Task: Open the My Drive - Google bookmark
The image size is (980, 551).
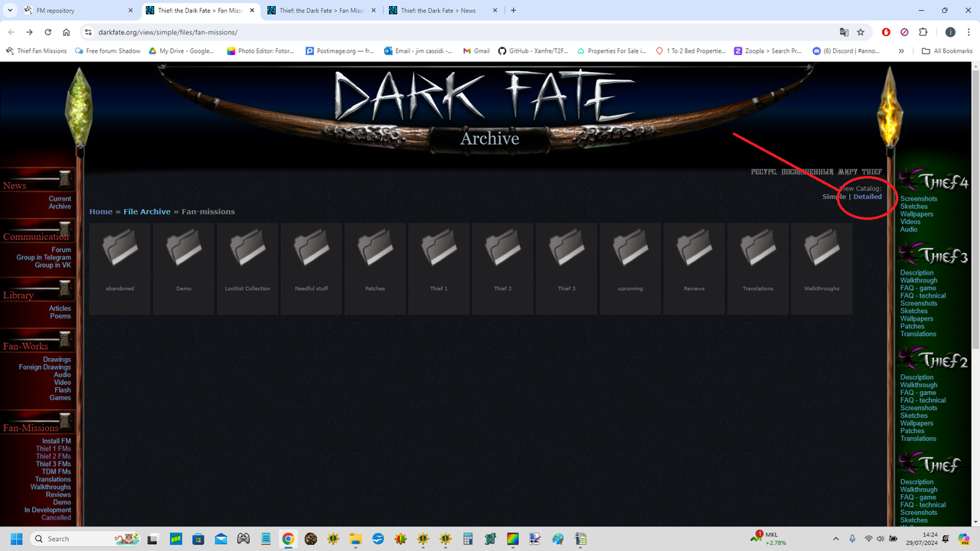Action: pos(182,51)
